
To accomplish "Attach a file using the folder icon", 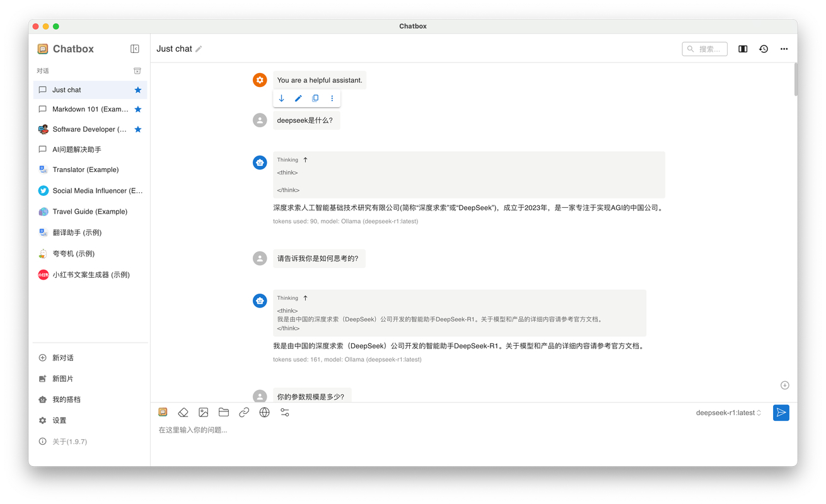I will pyautogui.click(x=224, y=412).
